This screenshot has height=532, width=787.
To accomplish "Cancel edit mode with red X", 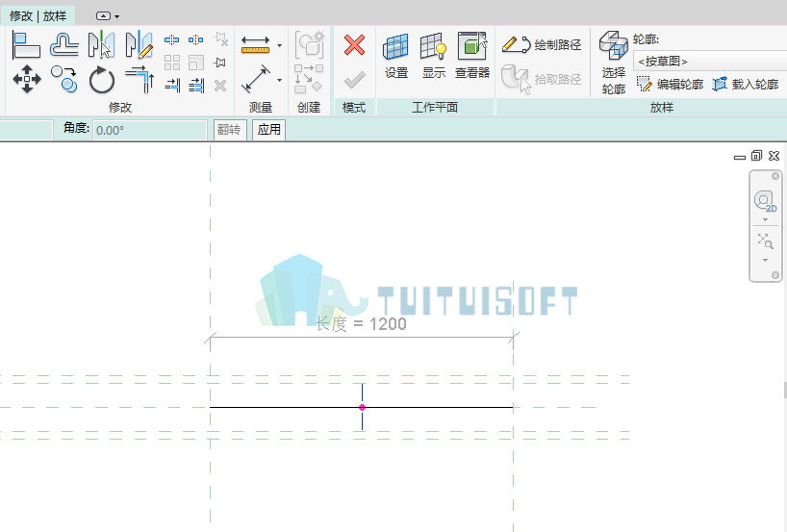I will [354, 45].
